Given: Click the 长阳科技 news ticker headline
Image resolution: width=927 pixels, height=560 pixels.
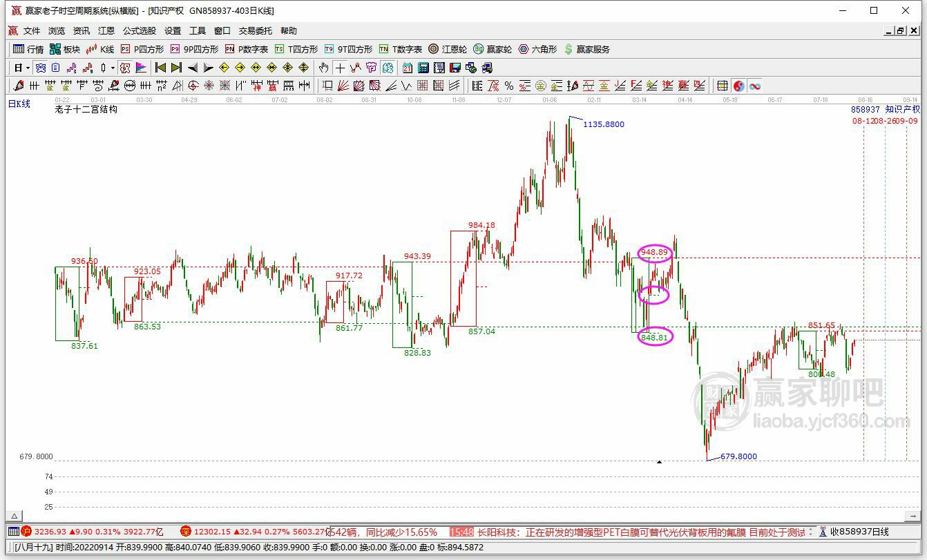Looking at the screenshot, I should (x=640, y=532).
